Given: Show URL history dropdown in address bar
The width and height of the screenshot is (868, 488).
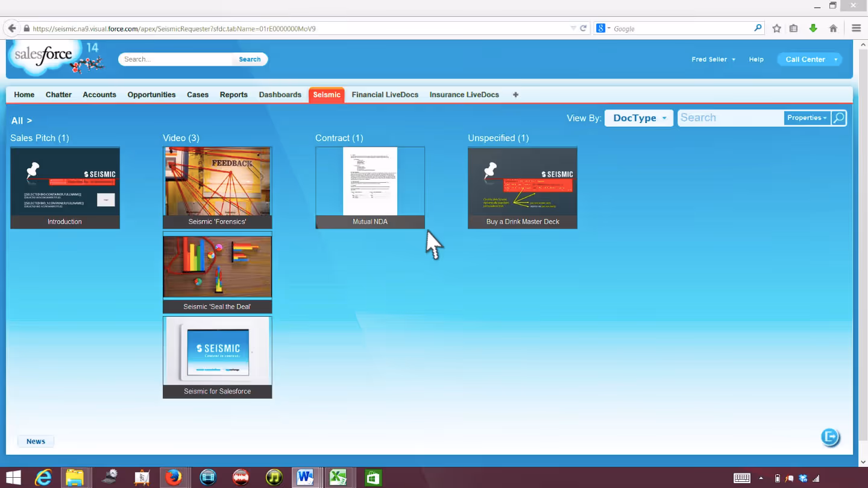Looking at the screenshot, I should [x=573, y=28].
